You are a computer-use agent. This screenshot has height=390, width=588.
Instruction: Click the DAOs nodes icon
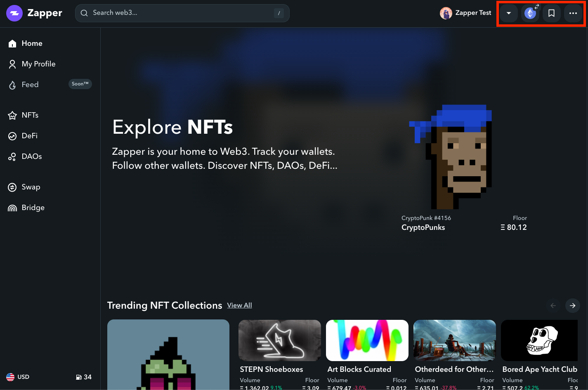pyautogui.click(x=12, y=157)
